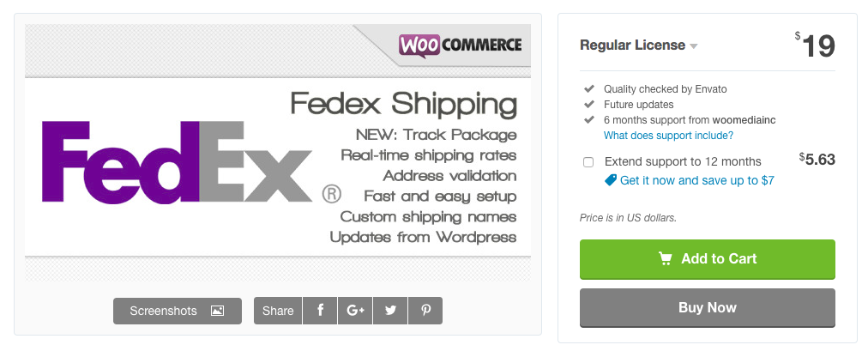Screen dimensions: 868x351
Task: Click the picture icon in Screenshots button
Action: (217, 312)
